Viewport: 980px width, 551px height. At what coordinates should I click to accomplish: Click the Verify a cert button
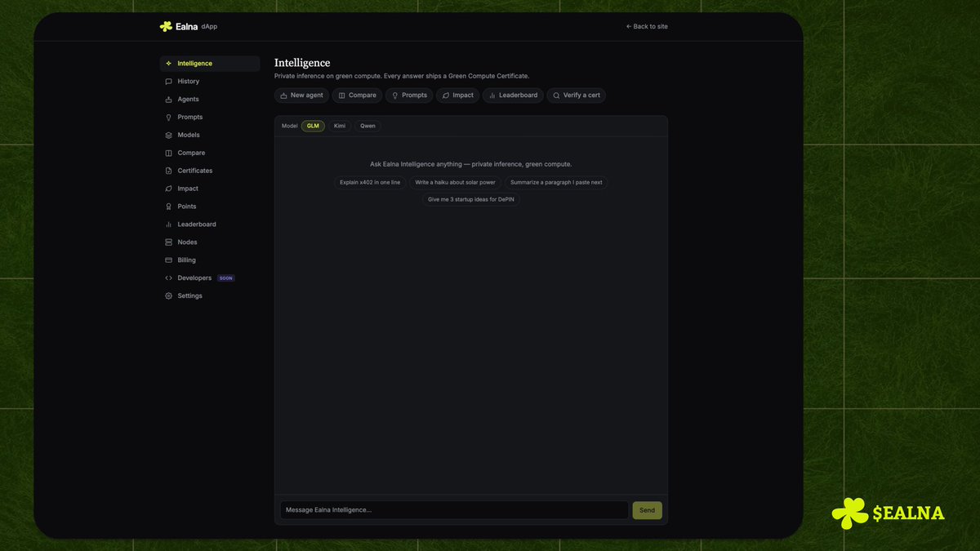coord(577,96)
